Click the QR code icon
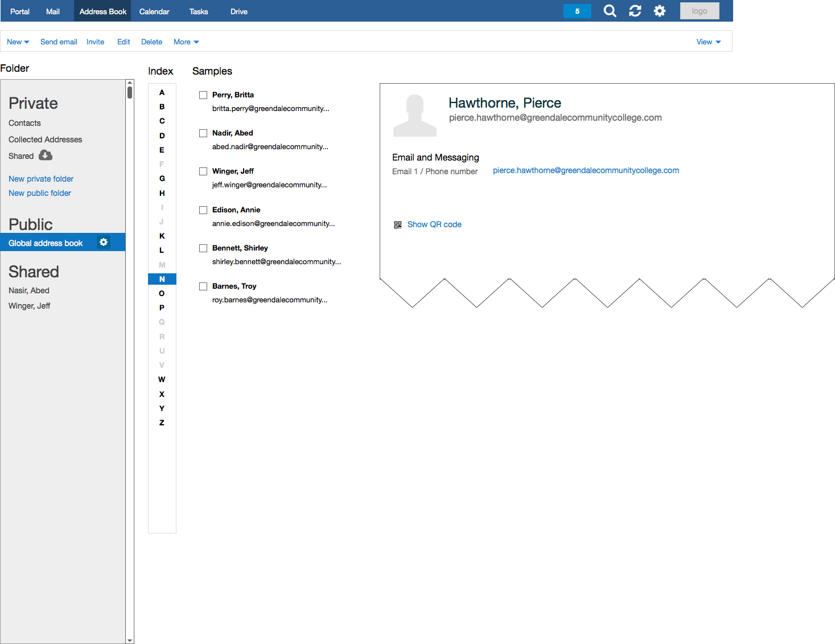The height and width of the screenshot is (644, 835). coord(398,225)
